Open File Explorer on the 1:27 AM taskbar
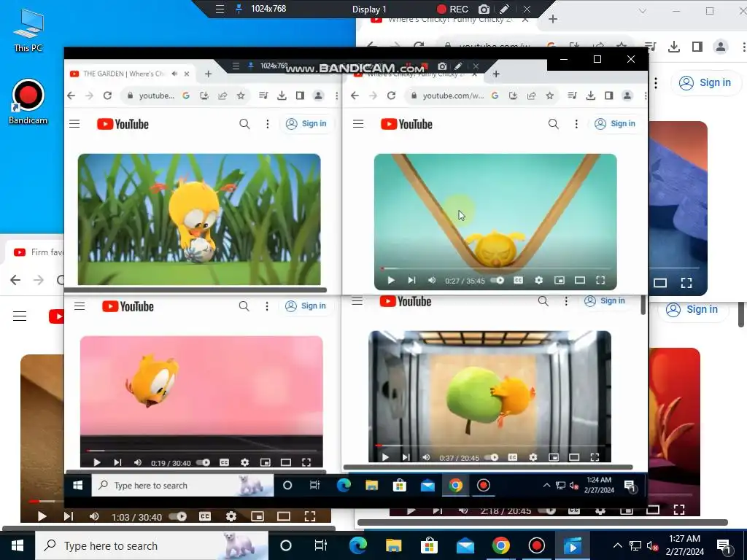 click(x=393, y=545)
